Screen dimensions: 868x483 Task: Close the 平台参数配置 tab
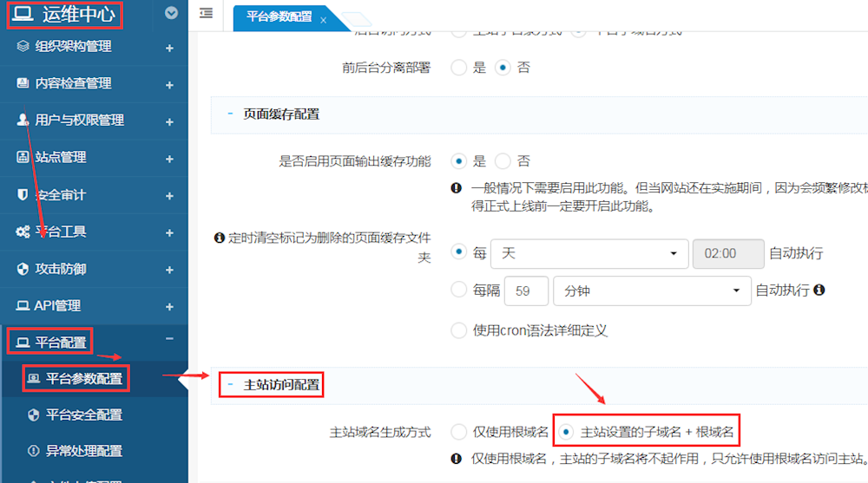coord(324,19)
